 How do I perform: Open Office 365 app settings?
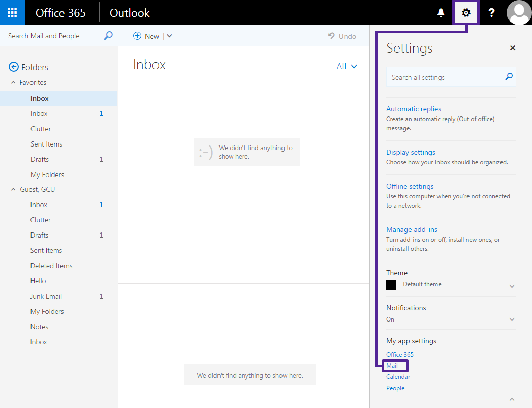click(400, 354)
